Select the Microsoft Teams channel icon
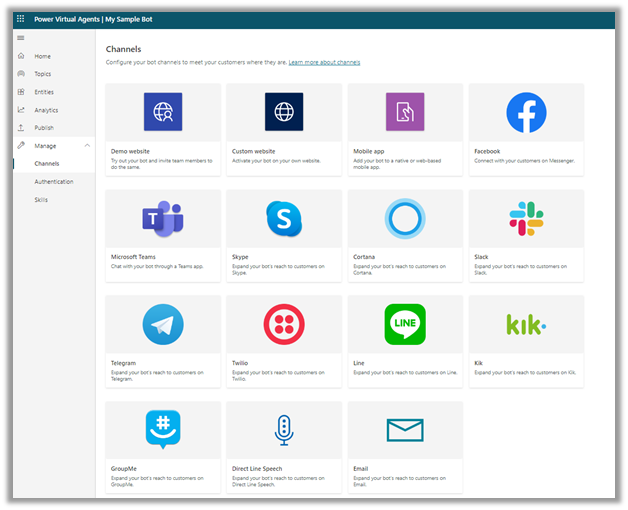This screenshot has height=510, width=628. (163, 218)
